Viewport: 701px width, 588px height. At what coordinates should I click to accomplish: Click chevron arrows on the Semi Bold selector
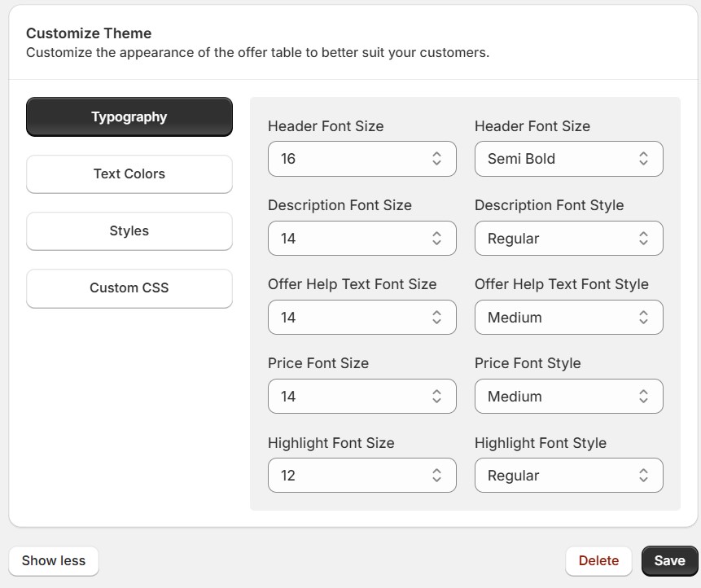643,159
